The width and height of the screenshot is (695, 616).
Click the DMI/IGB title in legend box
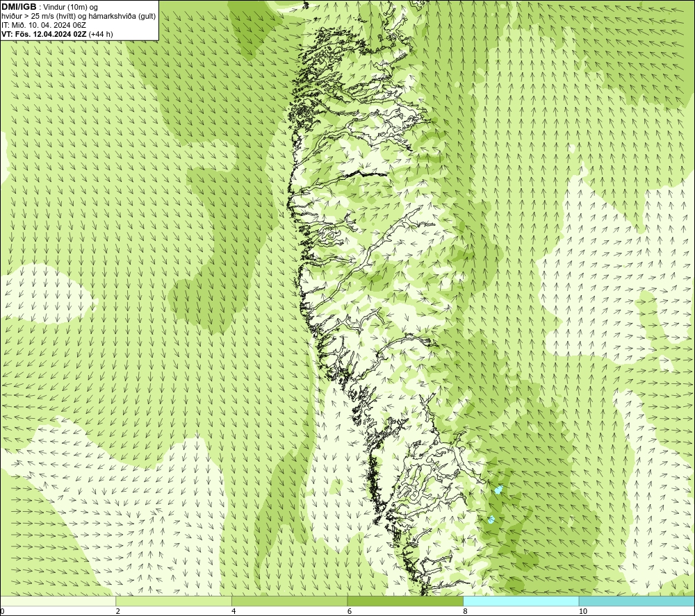[x=19, y=7]
